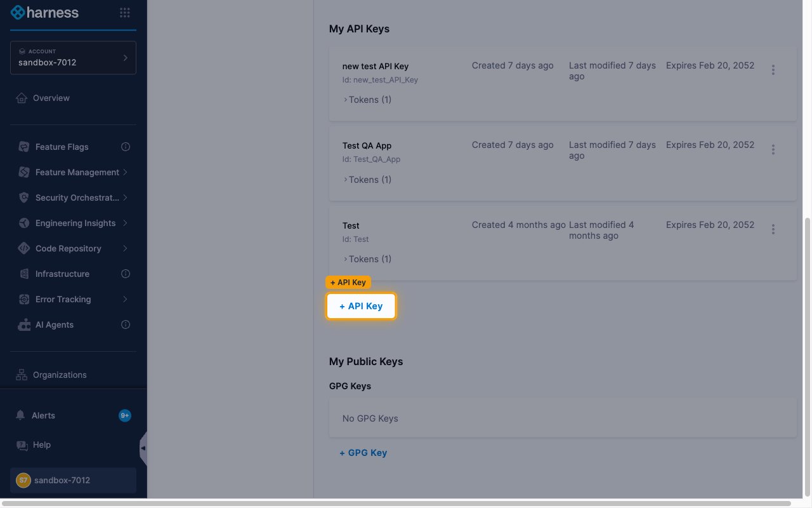Click the Harness logo

[44, 12]
